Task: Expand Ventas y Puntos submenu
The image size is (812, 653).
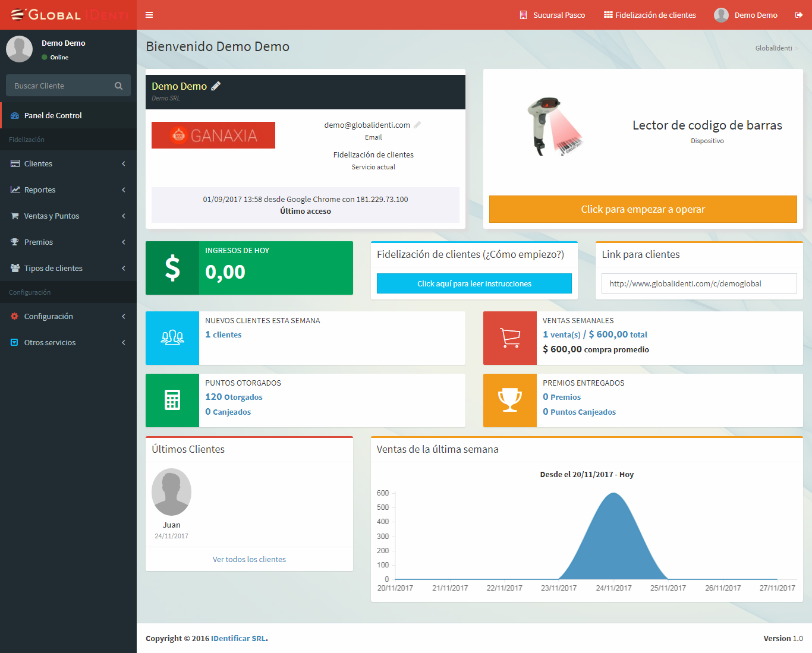Action: coord(68,216)
